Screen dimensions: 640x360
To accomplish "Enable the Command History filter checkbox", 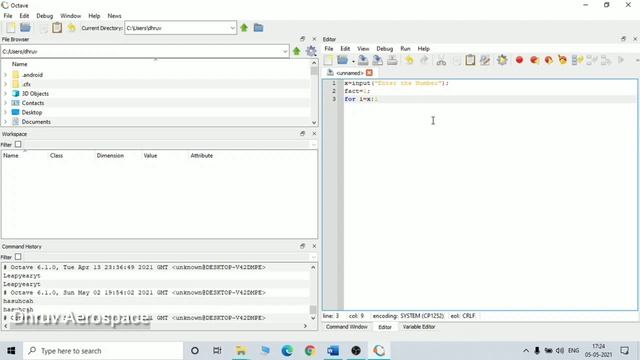I will [18, 257].
